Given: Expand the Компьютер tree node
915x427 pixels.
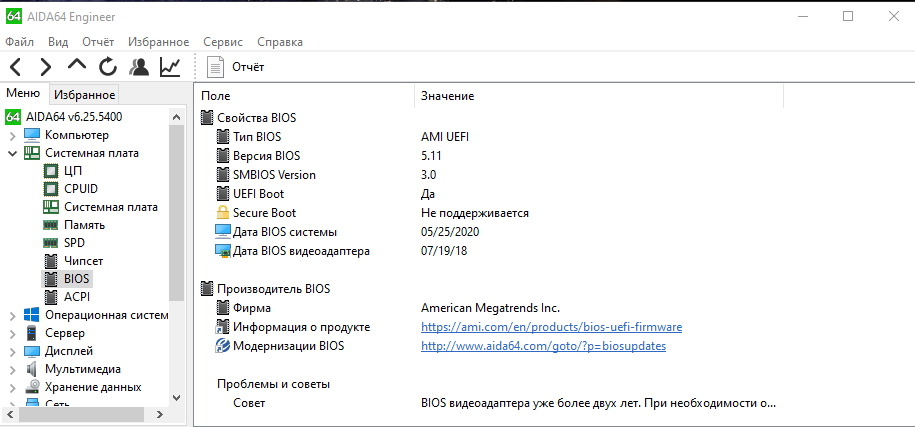Looking at the screenshot, I should [x=13, y=135].
